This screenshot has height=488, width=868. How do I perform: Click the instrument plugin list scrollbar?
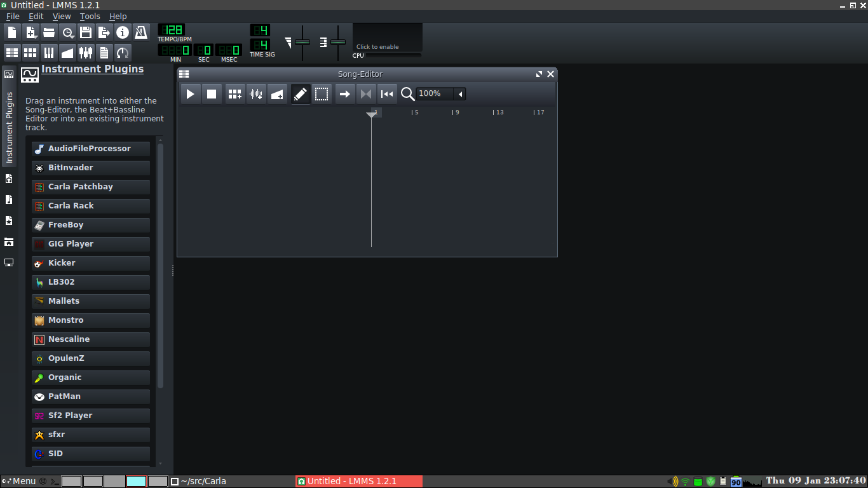click(x=160, y=266)
